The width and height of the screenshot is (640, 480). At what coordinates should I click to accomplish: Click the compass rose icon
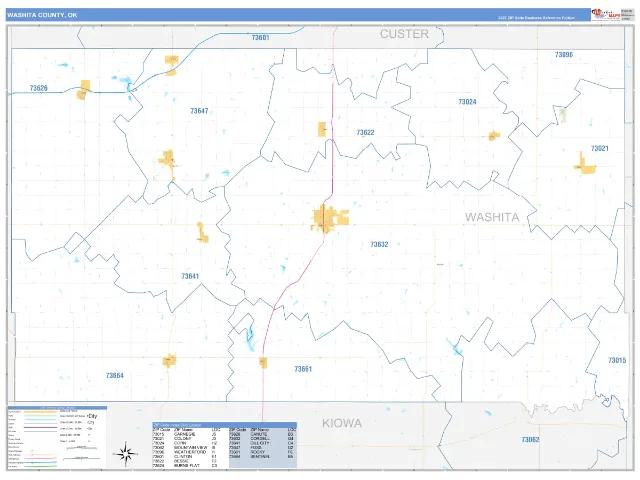click(126, 453)
